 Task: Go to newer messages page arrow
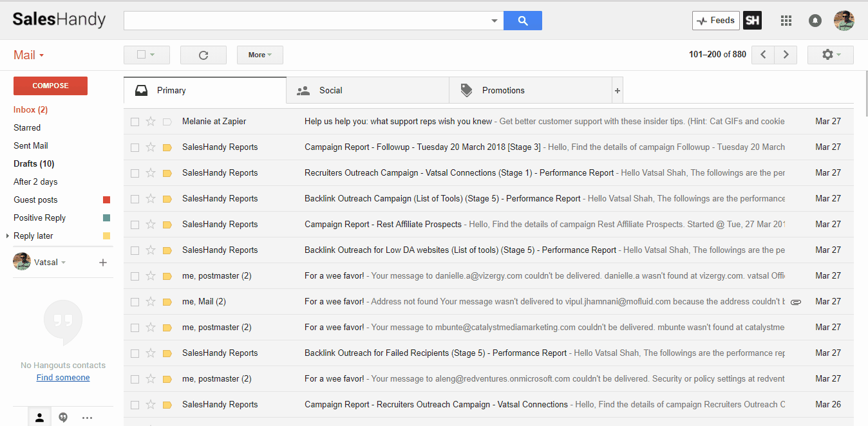click(x=763, y=55)
